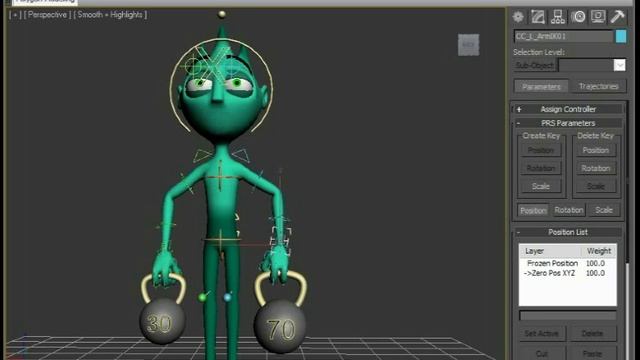Screen dimensions: 640x360
Task: Select the green sphere knee control
Action: click(202, 297)
